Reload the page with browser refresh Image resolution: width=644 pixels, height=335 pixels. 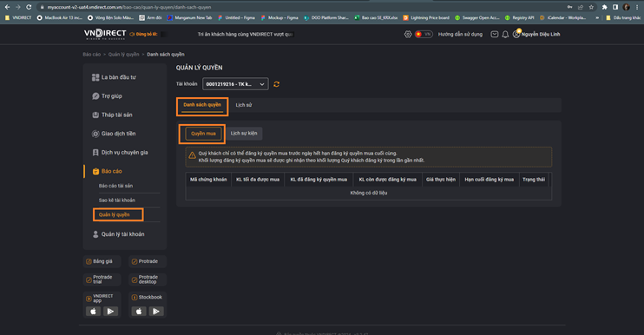click(x=29, y=7)
